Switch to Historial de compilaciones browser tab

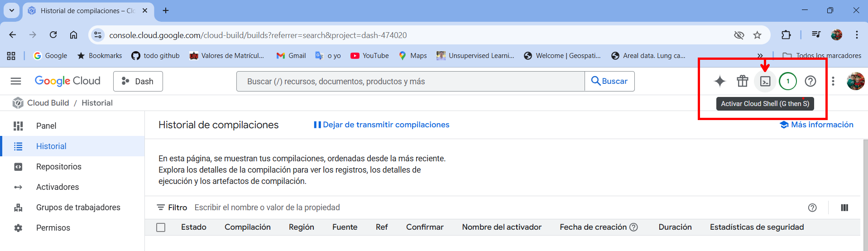tap(88, 11)
